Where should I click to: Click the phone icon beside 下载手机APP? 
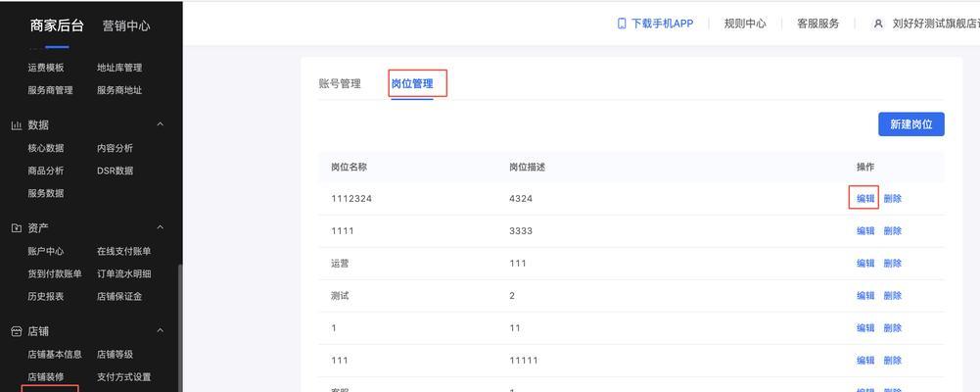pos(622,24)
